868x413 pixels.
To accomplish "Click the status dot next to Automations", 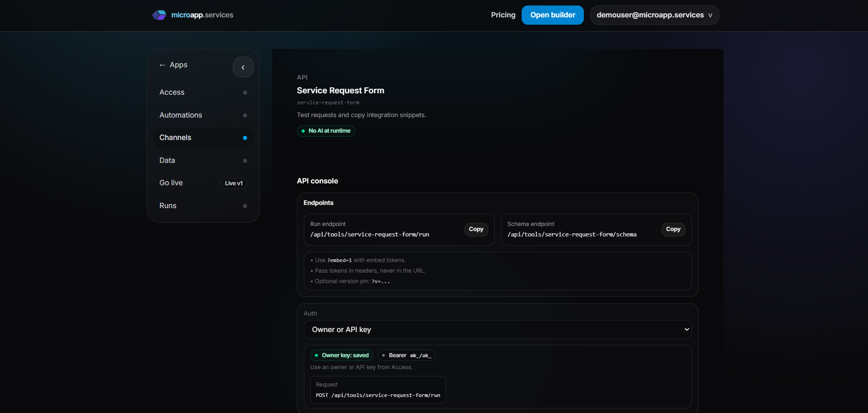I will (245, 115).
